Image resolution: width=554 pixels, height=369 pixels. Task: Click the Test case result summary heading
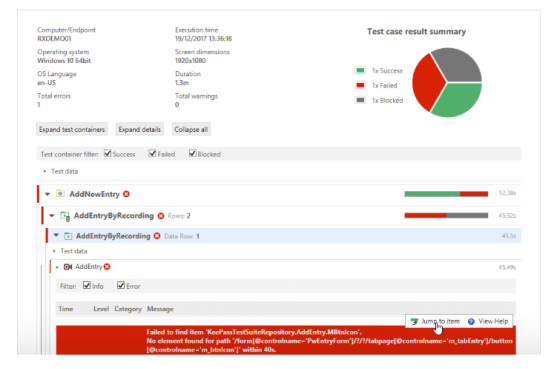tap(417, 31)
